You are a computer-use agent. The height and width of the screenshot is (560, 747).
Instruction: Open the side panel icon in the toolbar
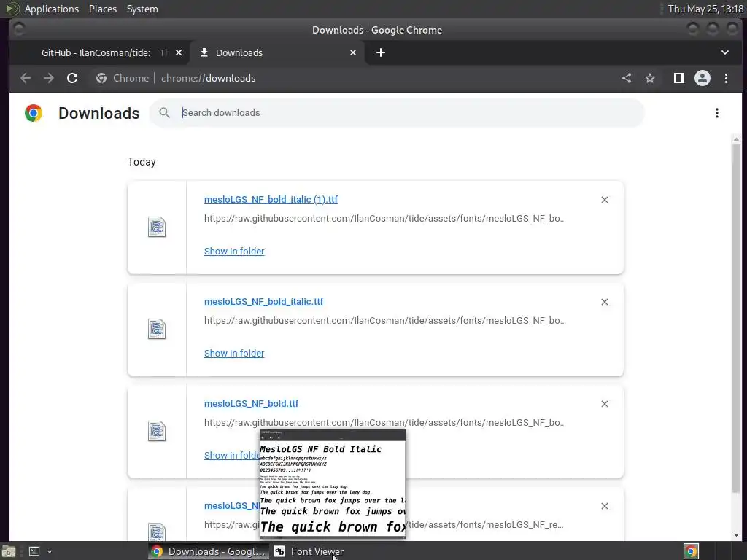coord(679,78)
